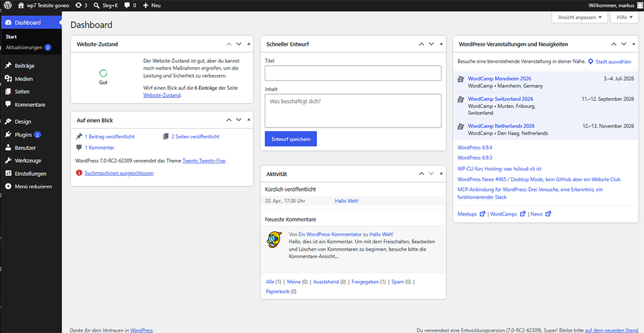This screenshot has width=644, height=333.
Task: Move Schneller Entwurf widget down
Action: pyautogui.click(x=431, y=44)
